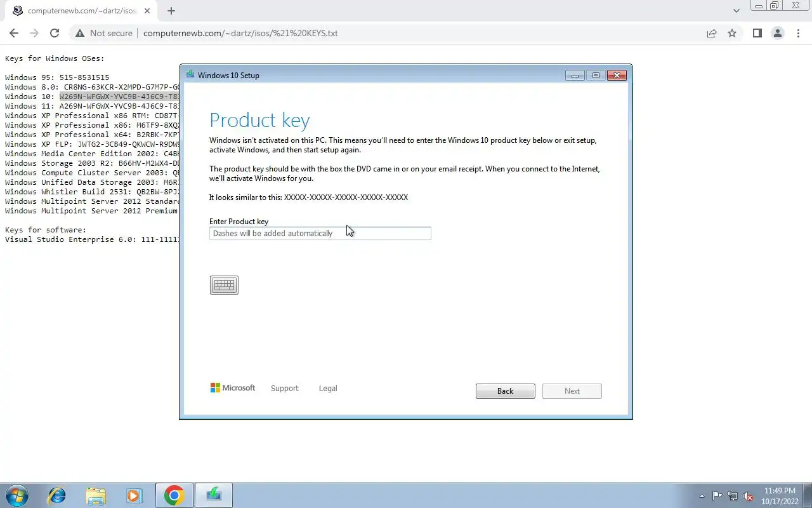812x508 pixels.
Task: Open the on-screen keyboard icon in Setup
Action: (224, 285)
